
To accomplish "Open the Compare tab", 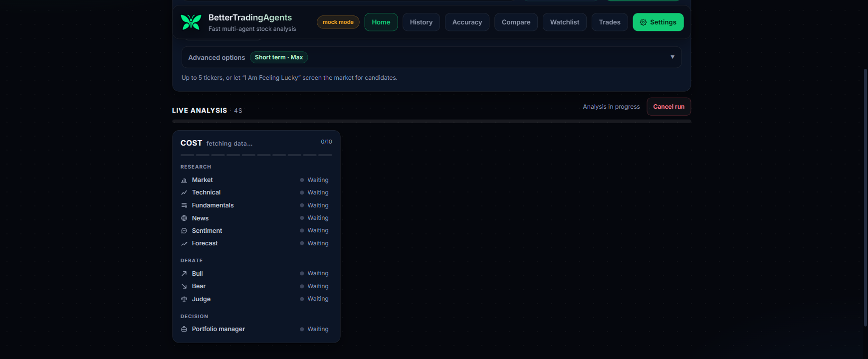I will click(x=516, y=22).
